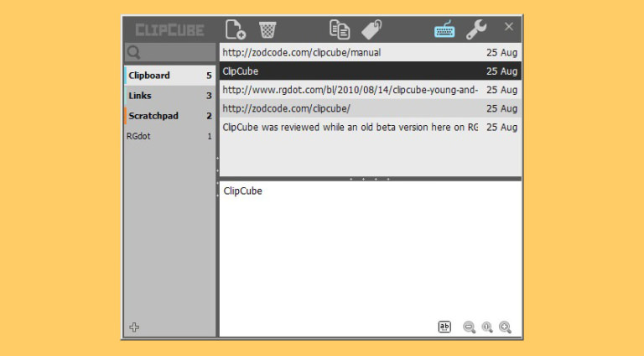This screenshot has height=356, width=644.
Task: Open settings with the wrench icon
Action: [x=476, y=29]
